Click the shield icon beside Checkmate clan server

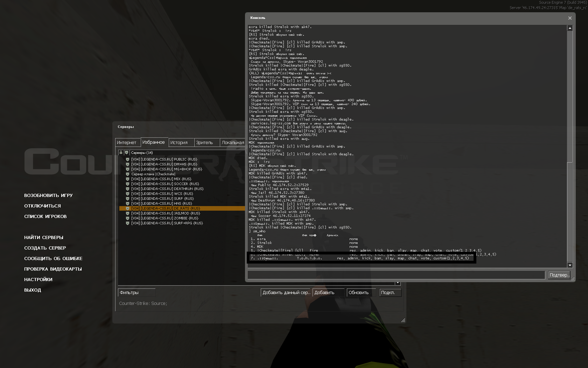[127, 174]
